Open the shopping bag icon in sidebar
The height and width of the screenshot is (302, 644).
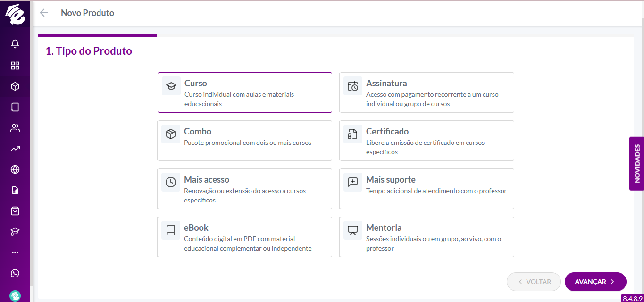[15, 211]
